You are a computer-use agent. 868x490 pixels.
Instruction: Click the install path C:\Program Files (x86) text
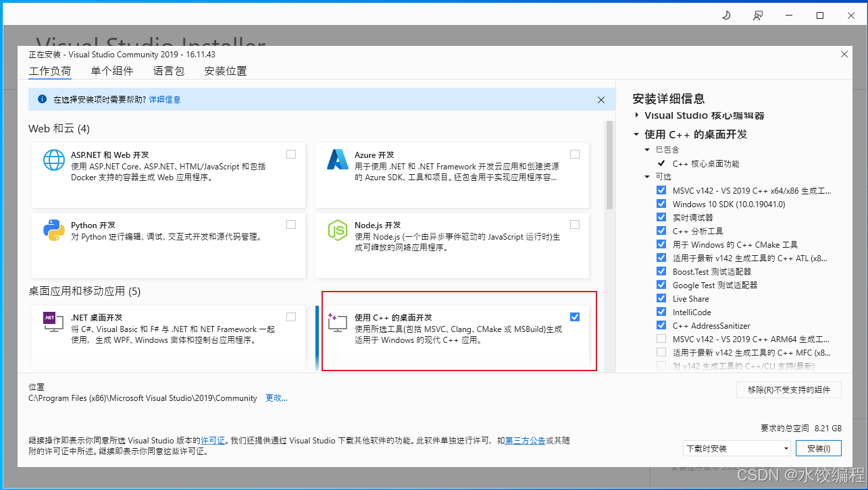tap(143, 398)
